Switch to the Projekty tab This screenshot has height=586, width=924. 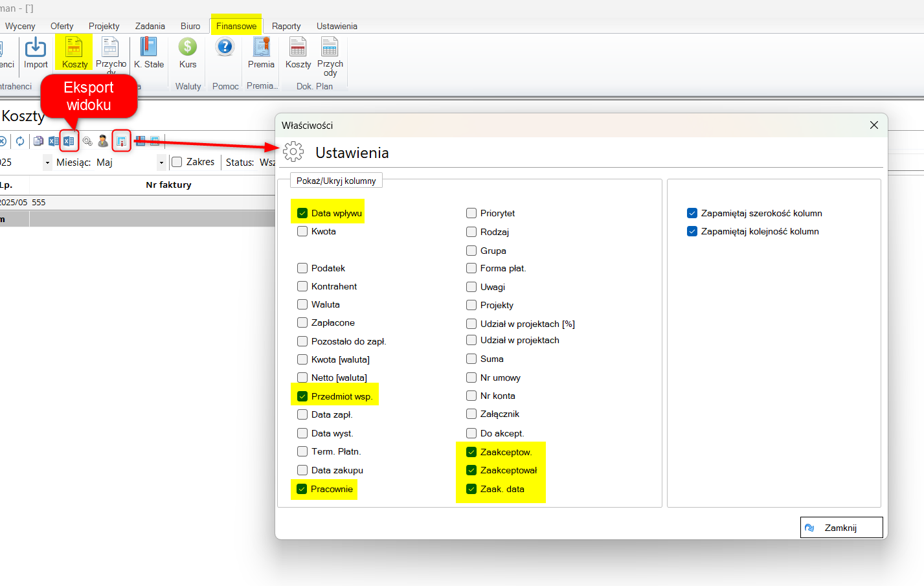(104, 26)
